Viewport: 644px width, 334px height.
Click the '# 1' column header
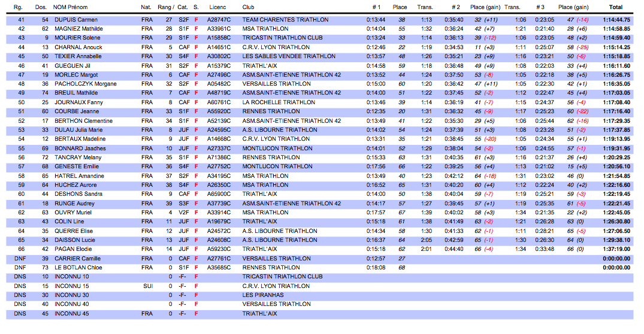[x=377, y=7]
